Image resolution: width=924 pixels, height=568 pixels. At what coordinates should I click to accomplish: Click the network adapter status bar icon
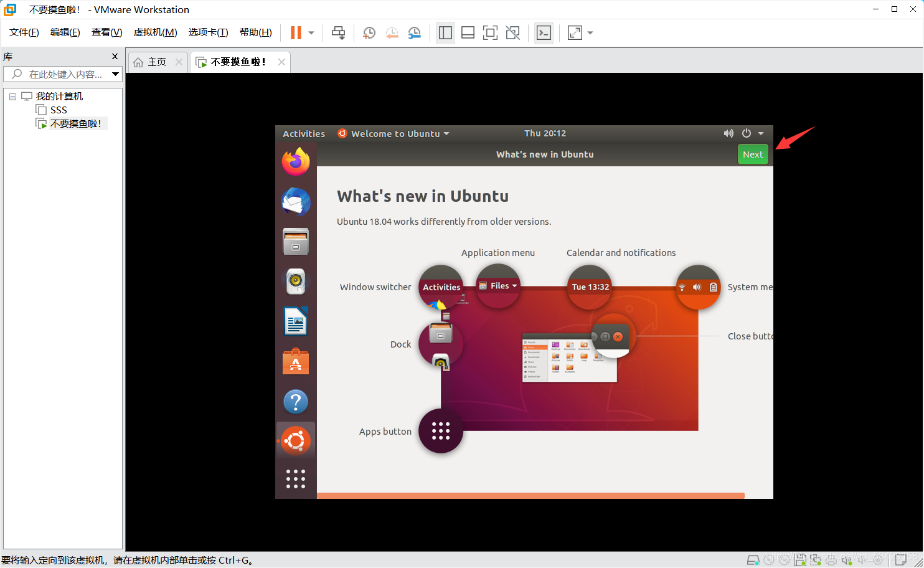tap(816, 560)
